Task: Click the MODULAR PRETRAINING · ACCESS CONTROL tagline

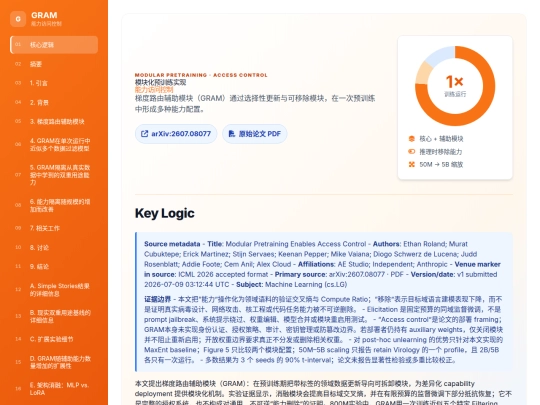Action: point(201,75)
